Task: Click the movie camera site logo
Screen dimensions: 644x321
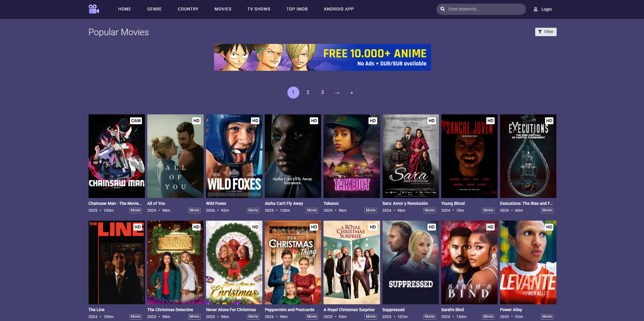Action: (94, 9)
